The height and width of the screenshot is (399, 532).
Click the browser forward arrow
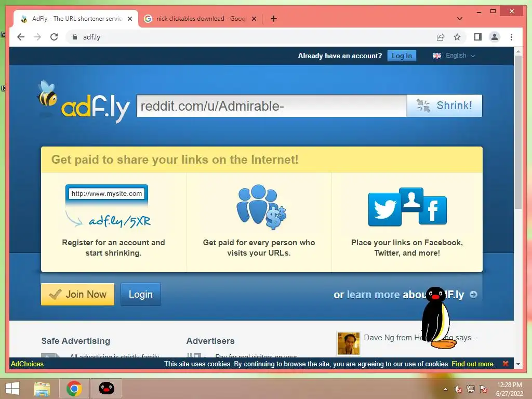click(x=37, y=37)
